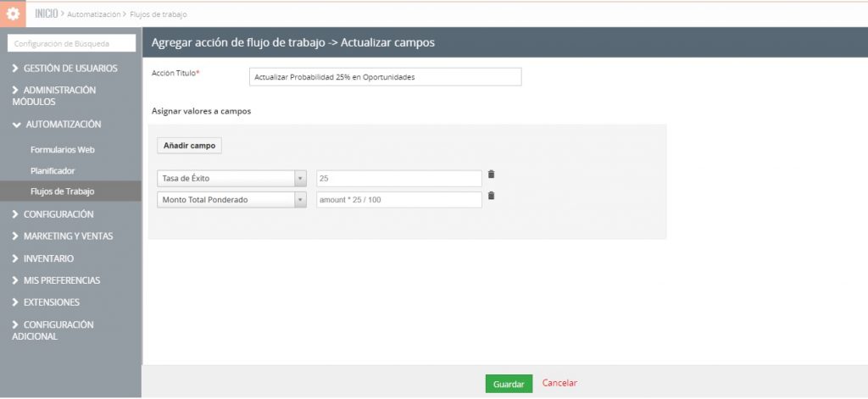Expand the Inventario section
The width and height of the screenshot is (868, 399).
click(x=48, y=258)
